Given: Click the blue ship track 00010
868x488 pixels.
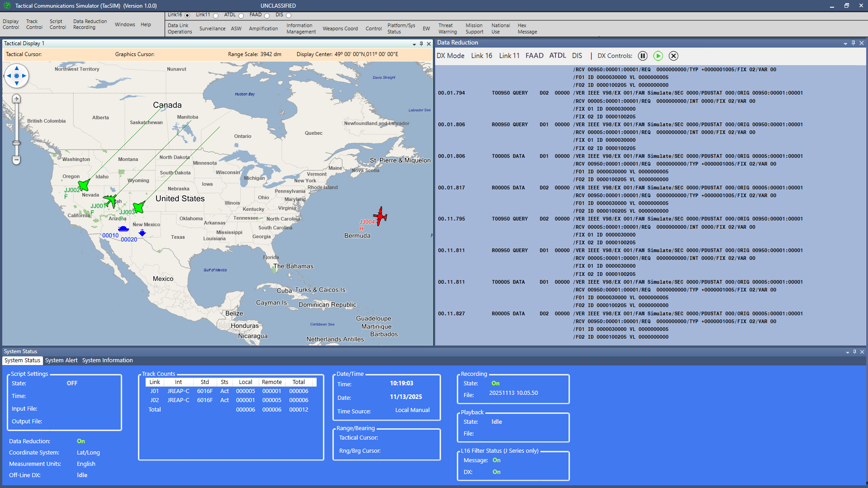Looking at the screenshot, I should tap(123, 229).
